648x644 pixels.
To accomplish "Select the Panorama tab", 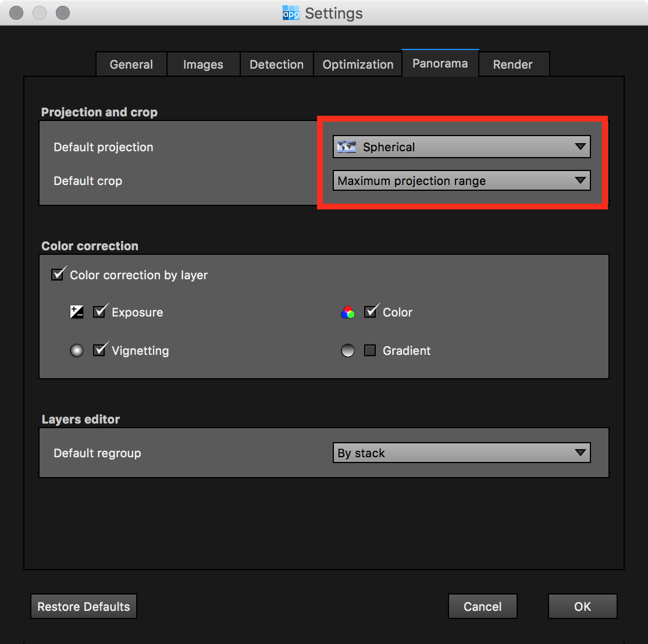I will [x=440, y=63].
